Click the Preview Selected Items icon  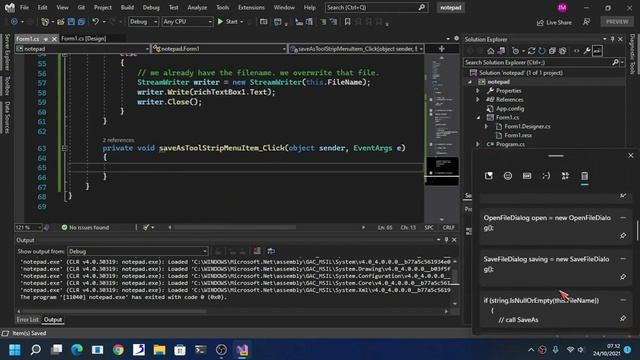click(x=597, y=51)
